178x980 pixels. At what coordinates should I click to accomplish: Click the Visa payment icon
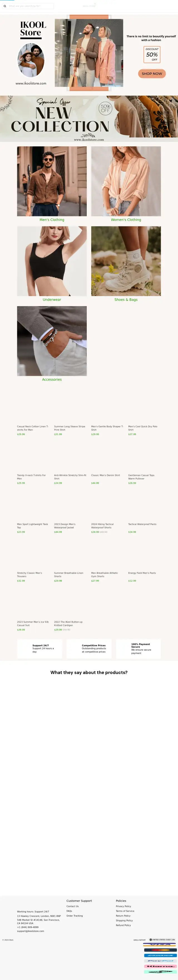[160, 945]
